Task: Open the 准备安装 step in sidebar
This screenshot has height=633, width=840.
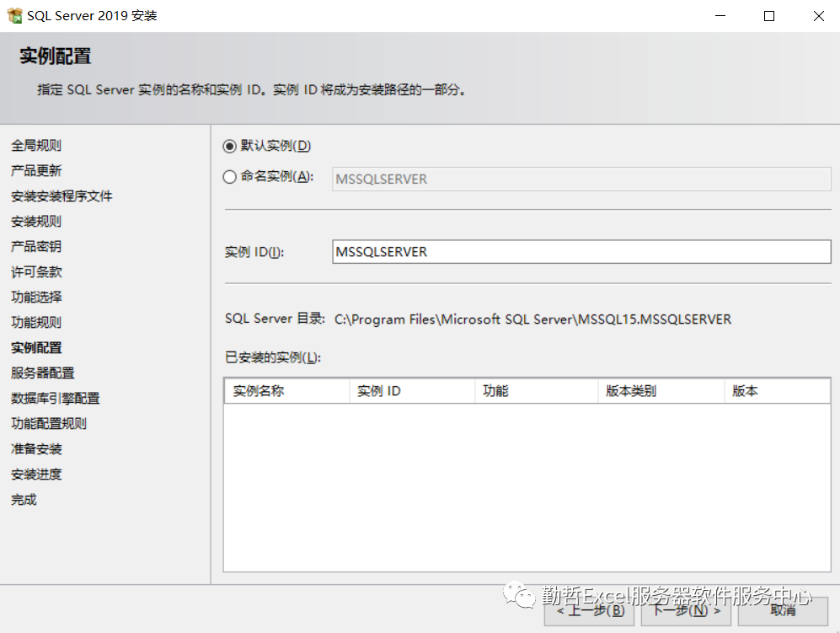Action: pos(36,448)
